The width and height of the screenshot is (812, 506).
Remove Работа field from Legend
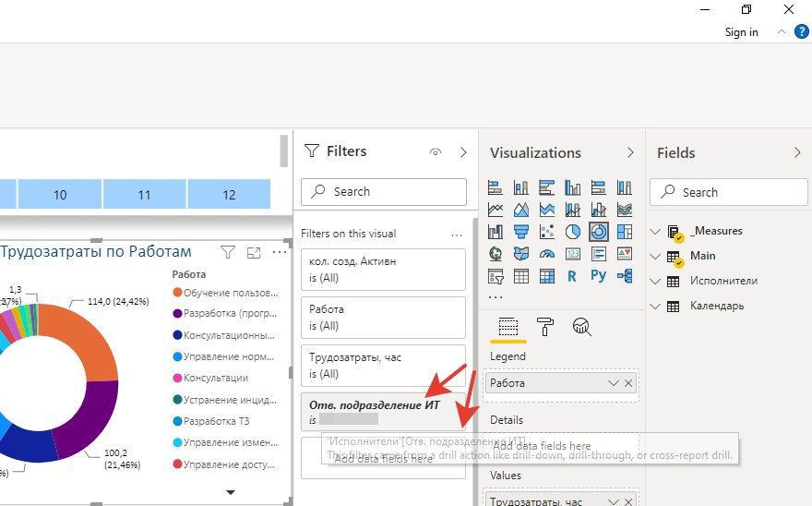[628, 383]
